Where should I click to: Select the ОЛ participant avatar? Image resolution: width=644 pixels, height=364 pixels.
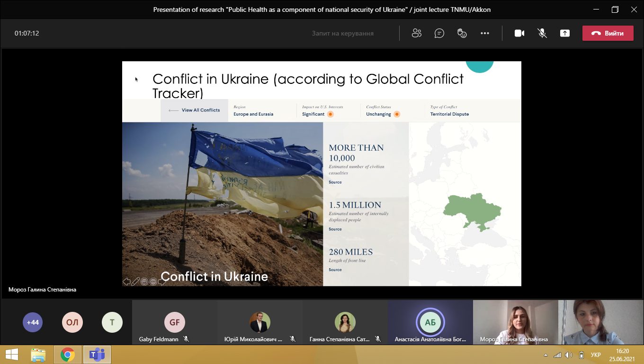pyautogui.click(x=72, y=323)
